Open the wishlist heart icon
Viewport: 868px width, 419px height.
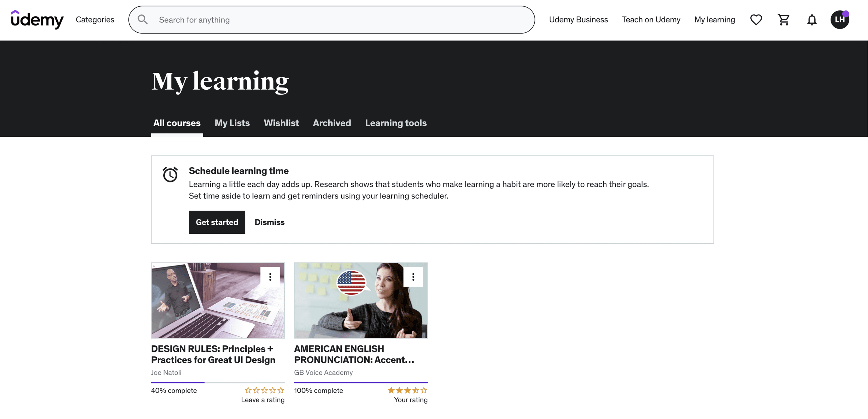point(756,19)
